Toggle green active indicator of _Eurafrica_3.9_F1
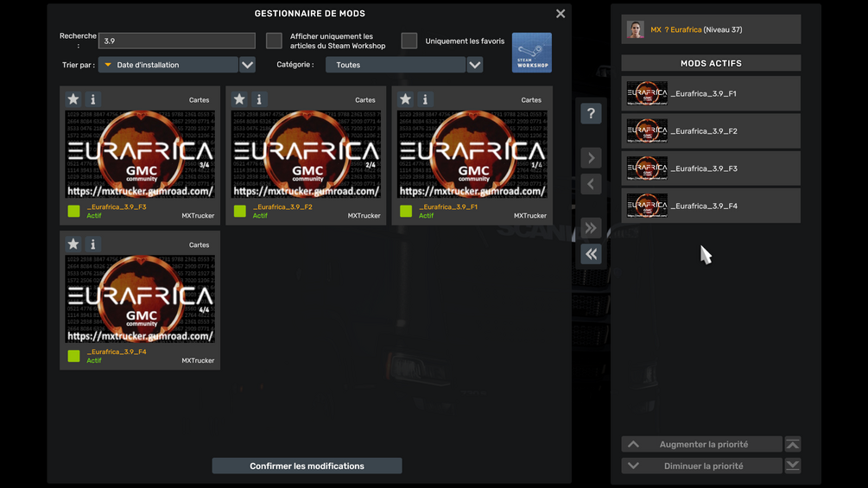868x488 pixels. (x=406, y=211)
